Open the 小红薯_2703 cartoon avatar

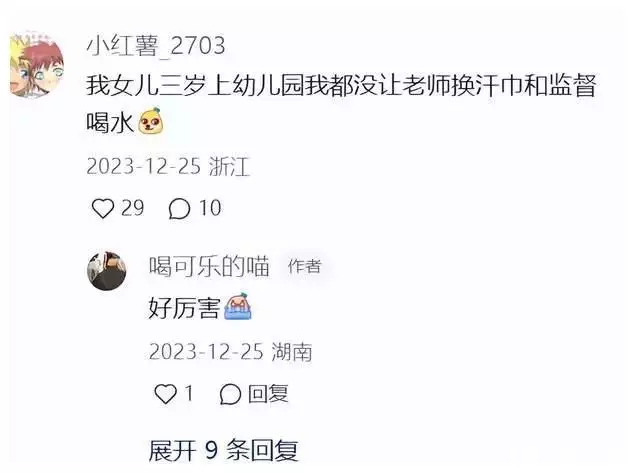tap(37, 64)
